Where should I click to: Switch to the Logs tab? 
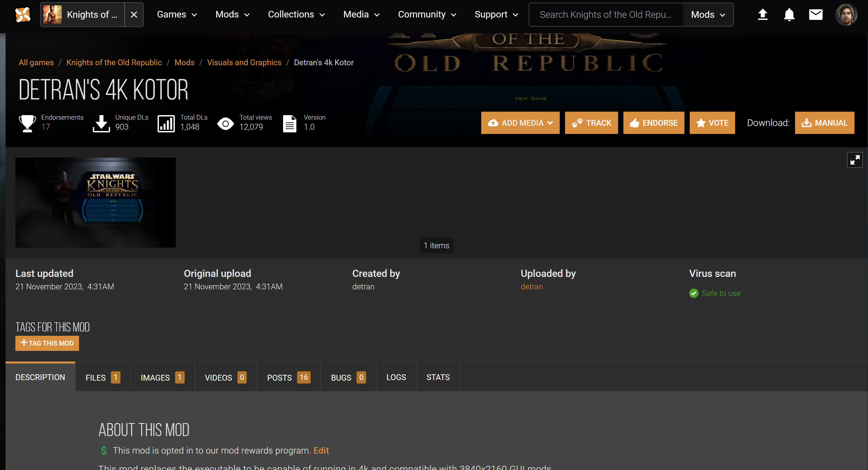tap(396, 377)
